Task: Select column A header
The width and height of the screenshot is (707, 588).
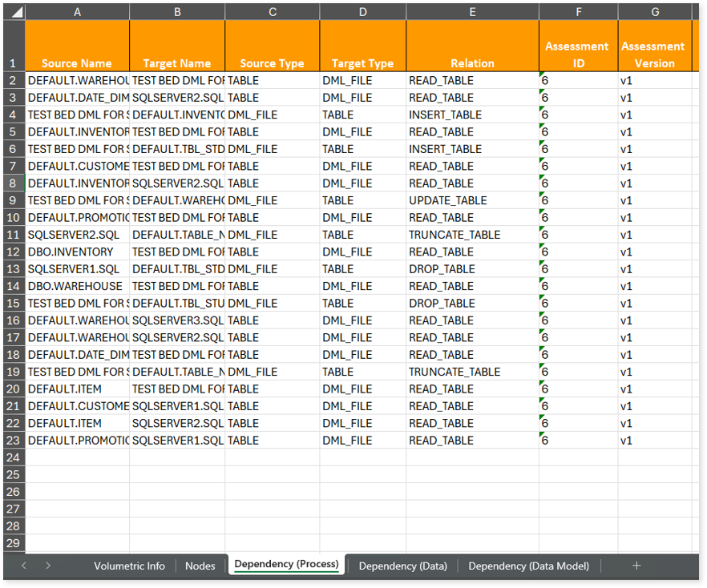Action: [x=77, y=13]
